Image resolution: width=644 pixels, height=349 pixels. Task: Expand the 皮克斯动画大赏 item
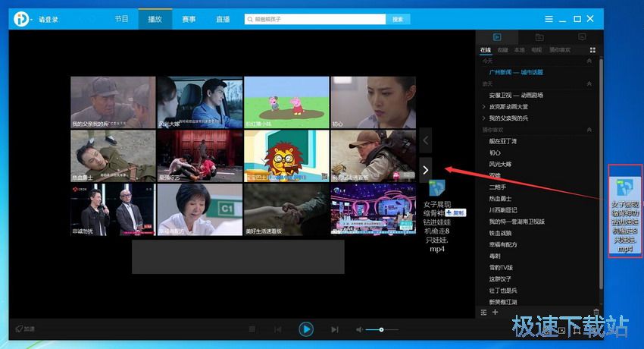(484, 107)
